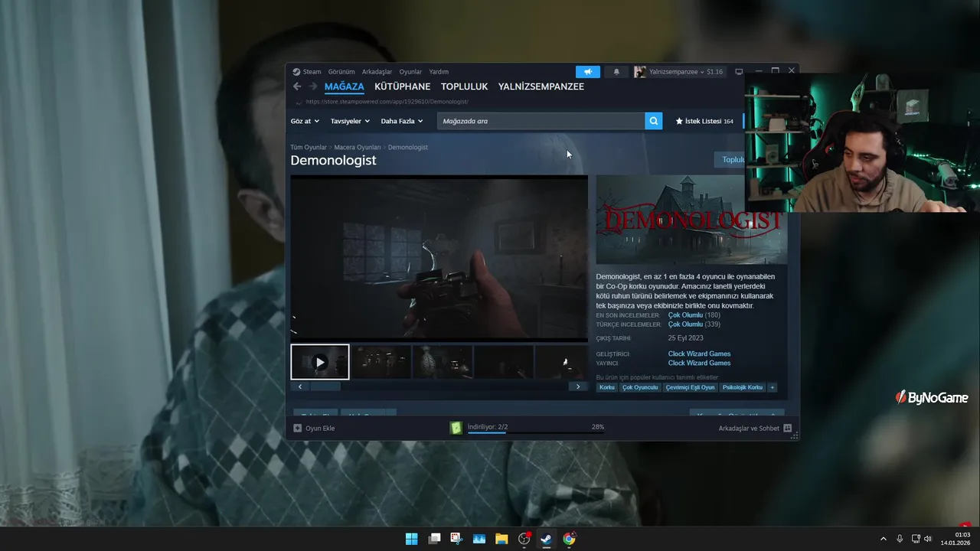
Task: Show hidden system tray icons
Action: pyautogui.click(x=883, y=539)
